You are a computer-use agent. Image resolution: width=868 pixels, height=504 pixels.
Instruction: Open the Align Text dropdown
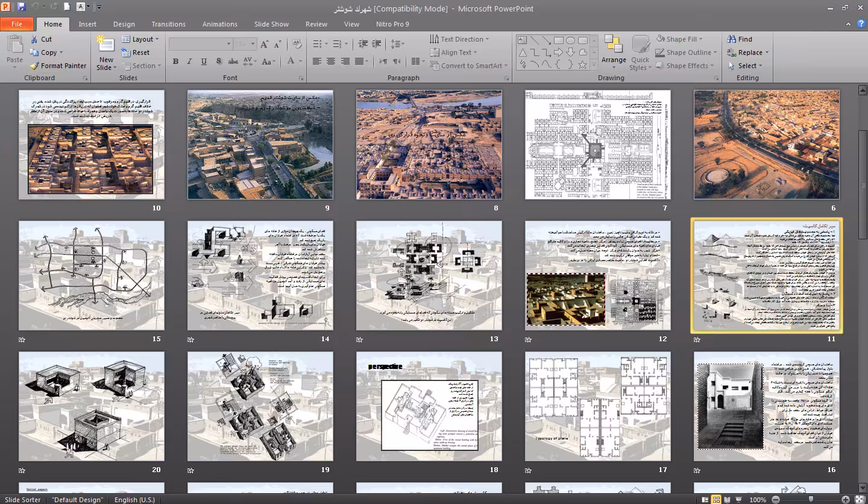(454, 52)
